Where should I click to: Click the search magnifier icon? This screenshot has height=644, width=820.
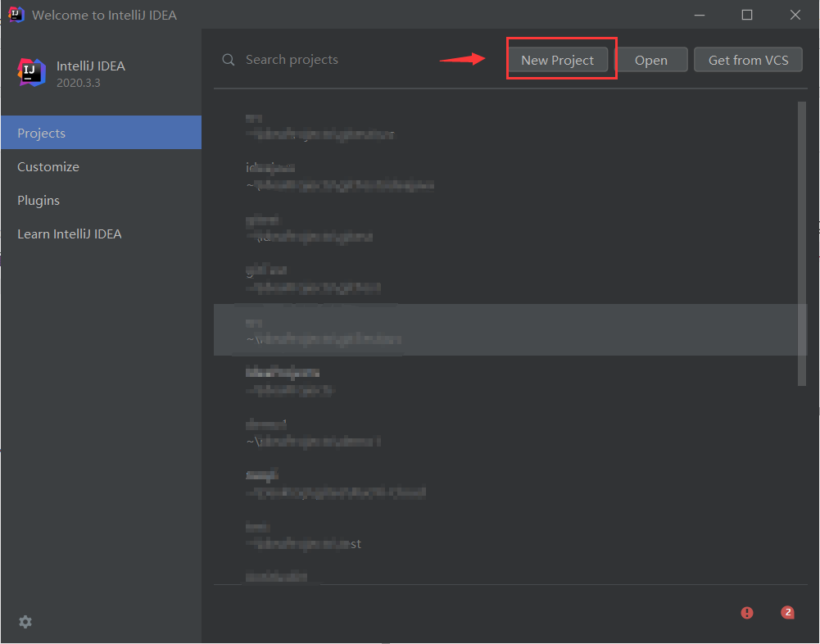tap(229, 60)
